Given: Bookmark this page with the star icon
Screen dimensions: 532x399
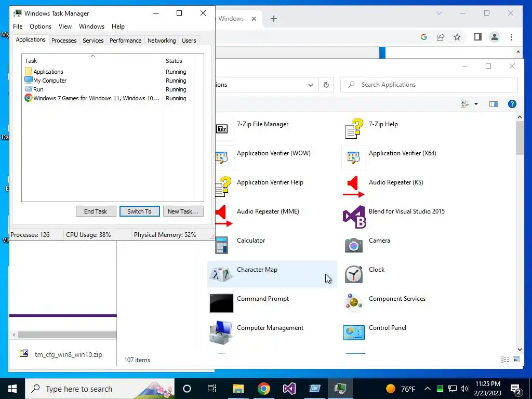Looking at the screenshot, I should point(457,37).
